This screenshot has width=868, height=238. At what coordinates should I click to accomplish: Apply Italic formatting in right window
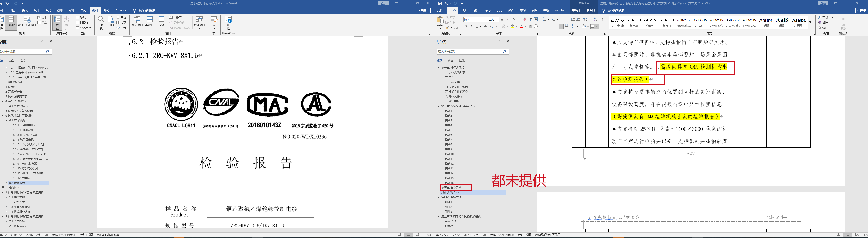(471, 26)
